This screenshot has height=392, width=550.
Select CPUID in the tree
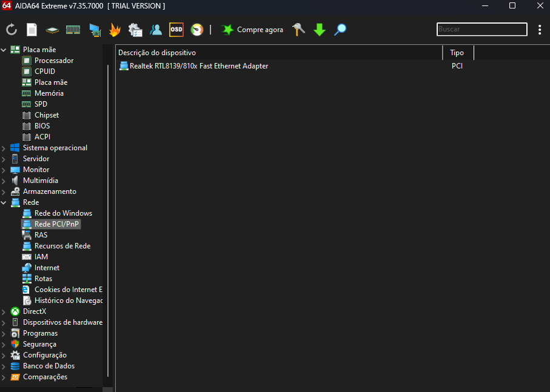(45, 71)
